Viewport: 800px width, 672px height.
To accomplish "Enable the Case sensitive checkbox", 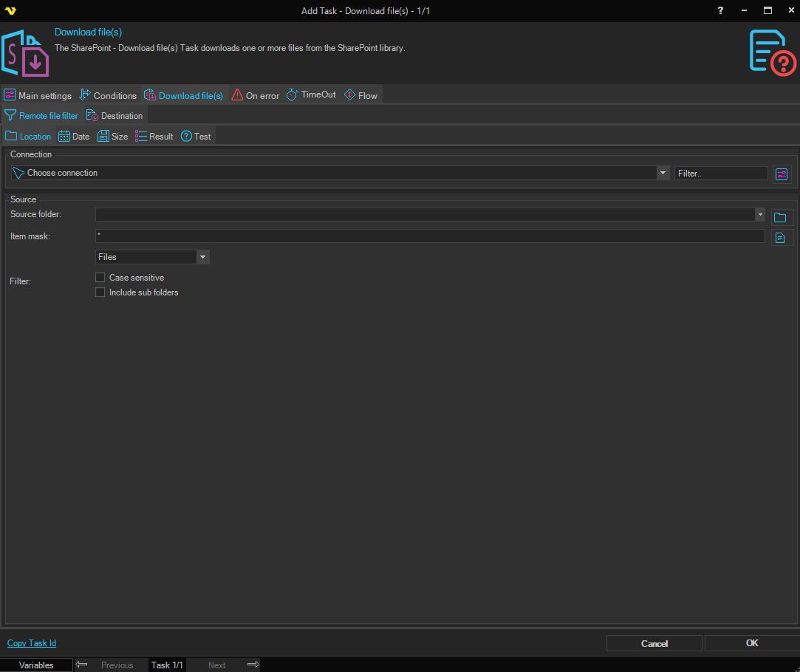I will coord(100,278).
